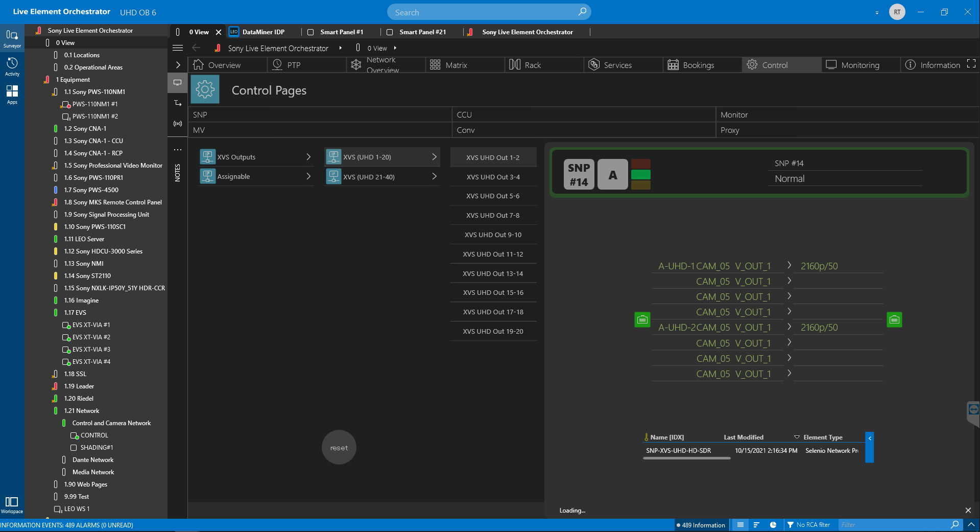
Task: Open the more options ellipsis
Action: [x=178, y=150]
